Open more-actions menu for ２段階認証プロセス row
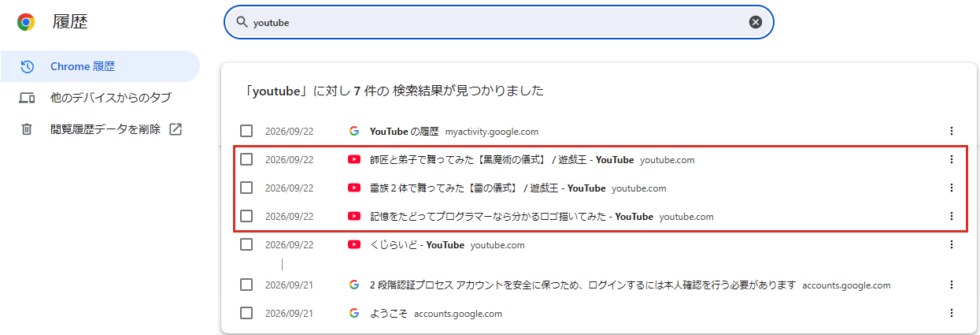The image size is (980, 335). click(951, 285)
